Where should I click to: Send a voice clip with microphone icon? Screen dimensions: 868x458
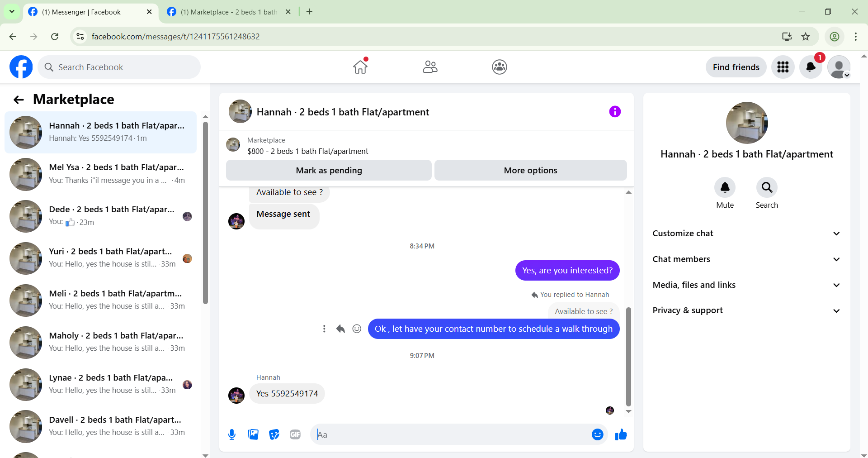tap(232, 435)
